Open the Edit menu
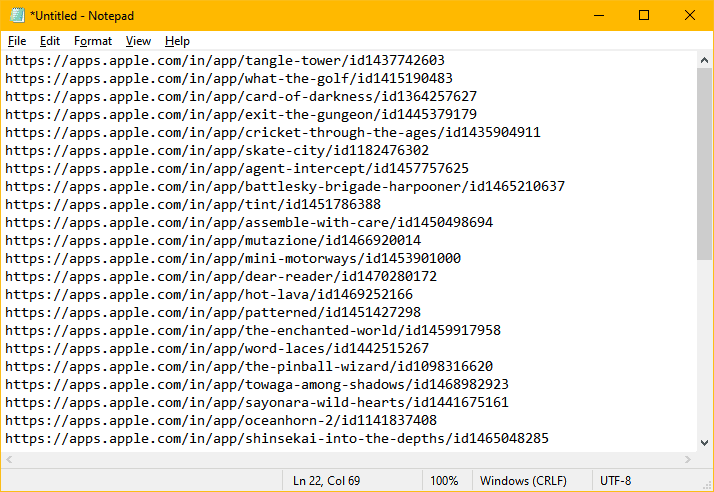The height and width of the screenshot is (492, 714). point(50,41)
